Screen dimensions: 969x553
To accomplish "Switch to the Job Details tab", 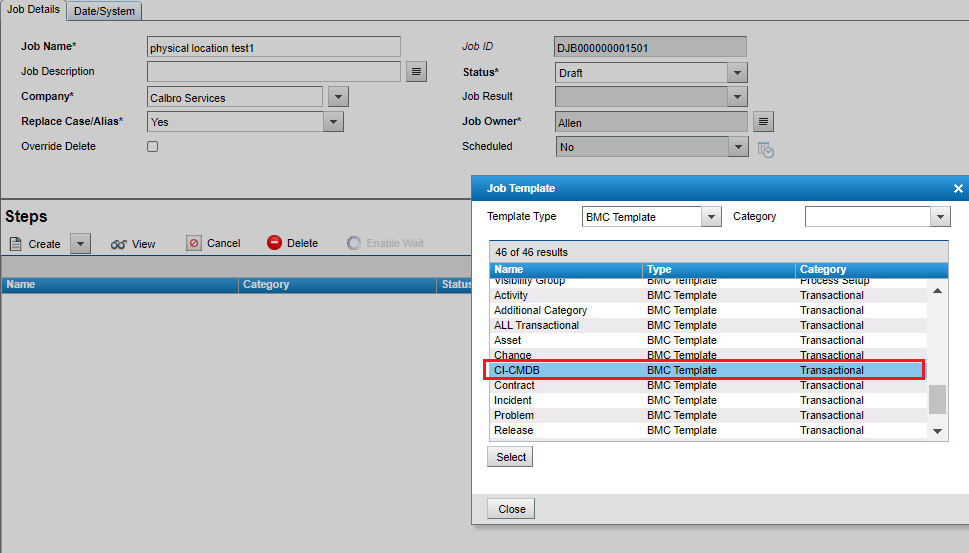I will [x=33, y=10].
